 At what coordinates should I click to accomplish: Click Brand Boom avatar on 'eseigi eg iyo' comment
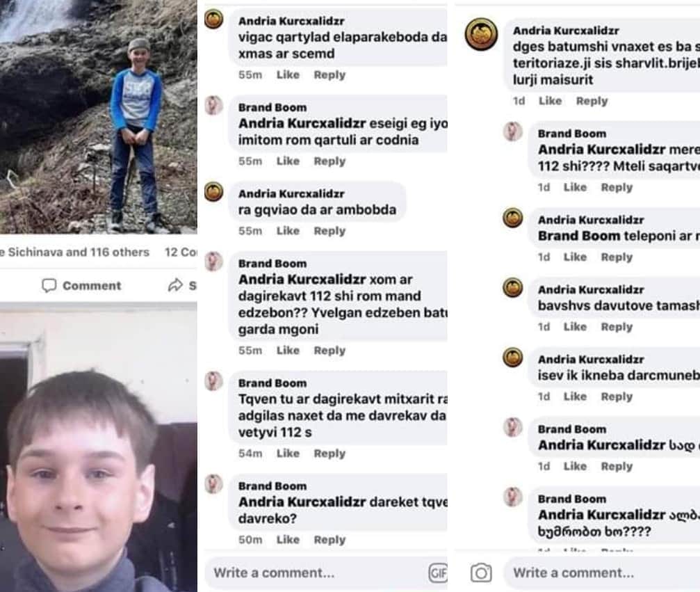pyautogui.click(x=214, y=106)
